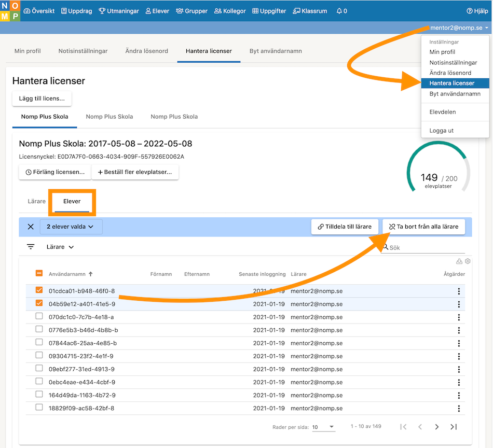Screen dimensions: 493x448
Task: Go to the previous page
Action: (420, 427)
